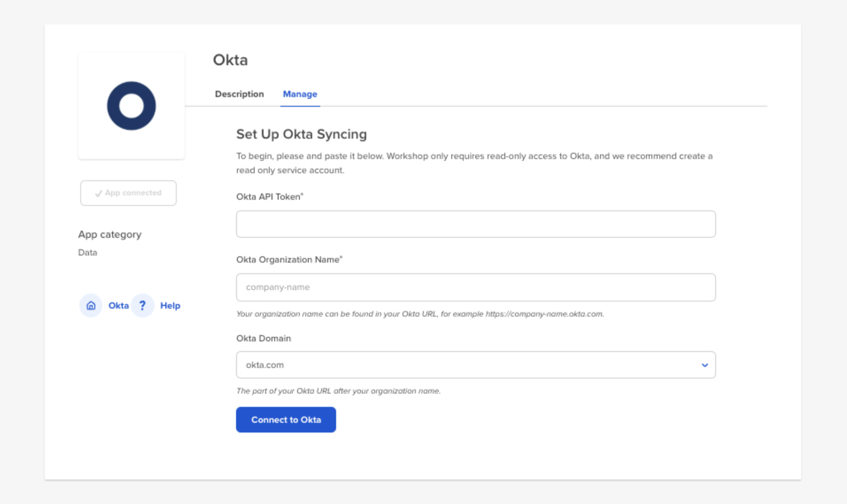Click the Okta API Token label
The width and height of the screenshot is (847, 504).
click(x=270, y=196)
